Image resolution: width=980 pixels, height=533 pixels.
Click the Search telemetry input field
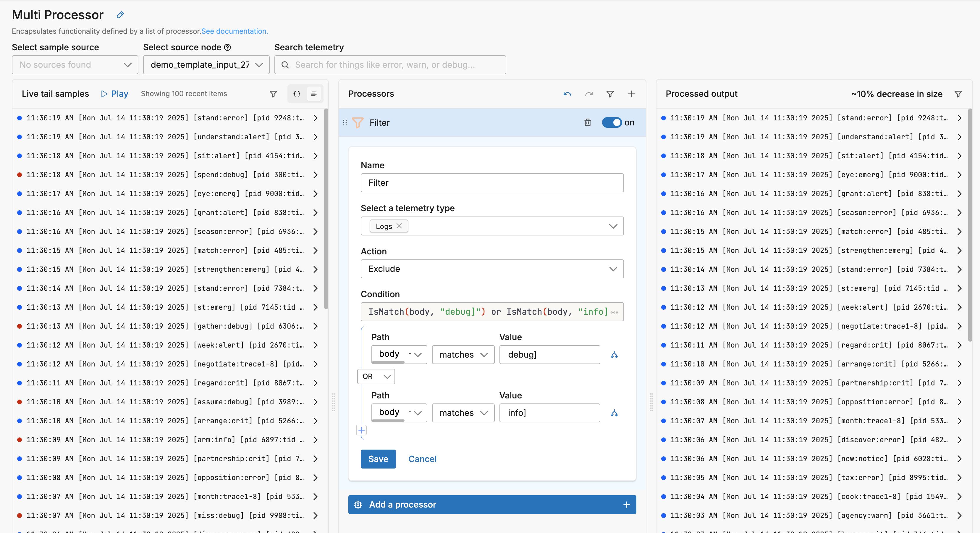pyautogui.click(x=390, y=65)
